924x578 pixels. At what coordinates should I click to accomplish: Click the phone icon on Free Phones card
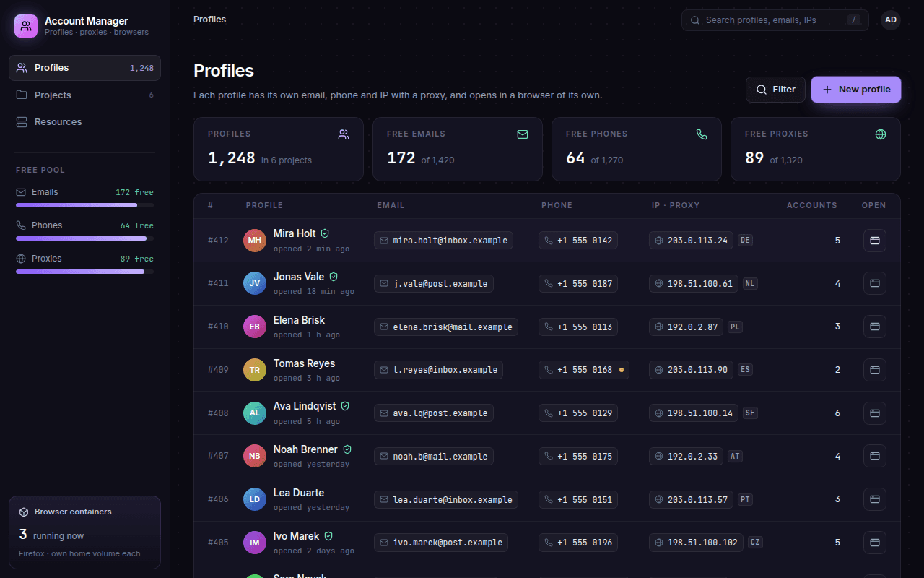[702, 134]
